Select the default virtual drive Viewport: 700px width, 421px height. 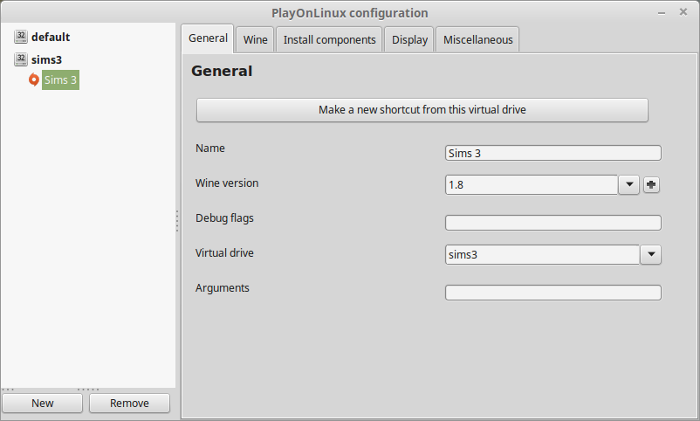[50, 37]
